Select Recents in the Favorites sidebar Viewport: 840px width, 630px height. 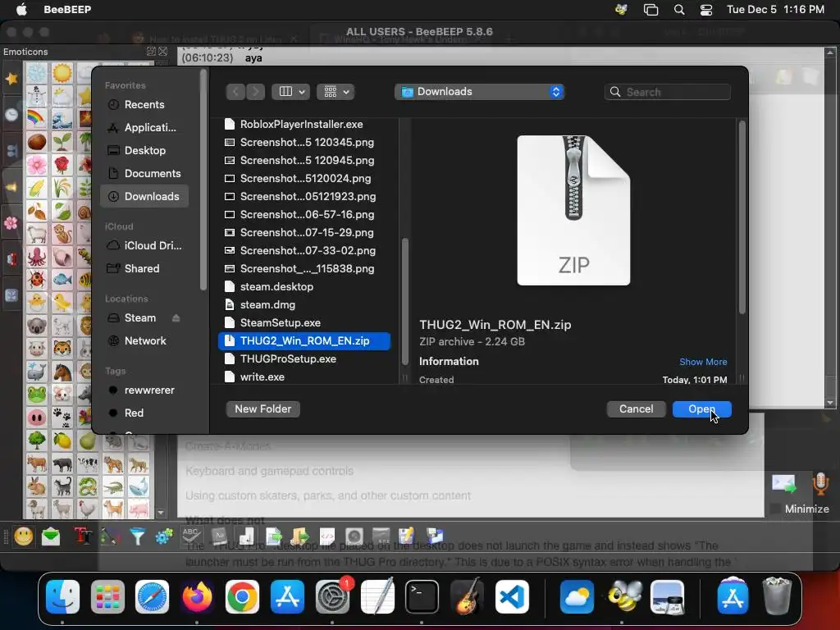[x=144, y=104]
